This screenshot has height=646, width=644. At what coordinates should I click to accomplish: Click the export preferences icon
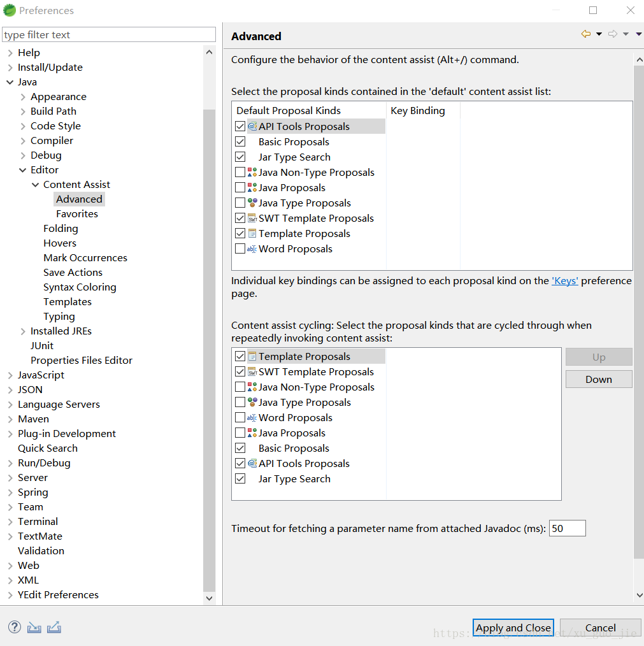pyautogui.click(x=54, y=627)
